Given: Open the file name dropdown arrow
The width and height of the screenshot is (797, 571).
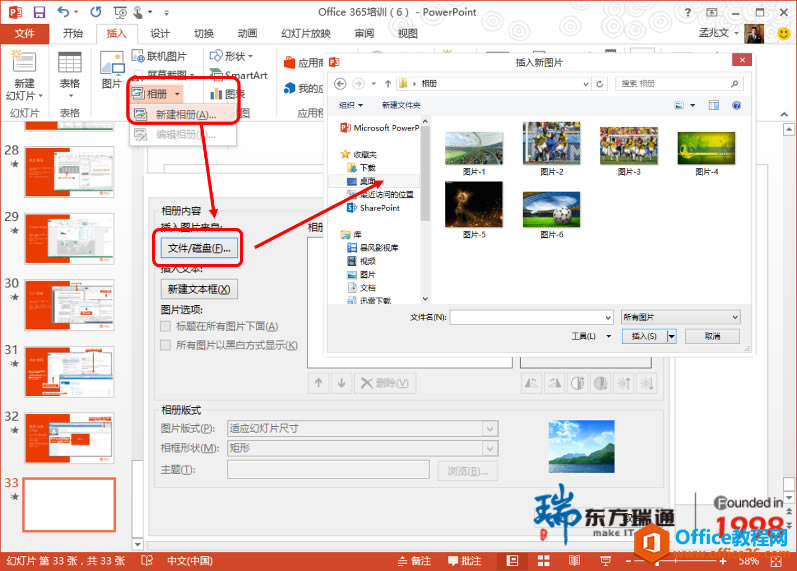Looking at the screenshot, I should [608, 318].
